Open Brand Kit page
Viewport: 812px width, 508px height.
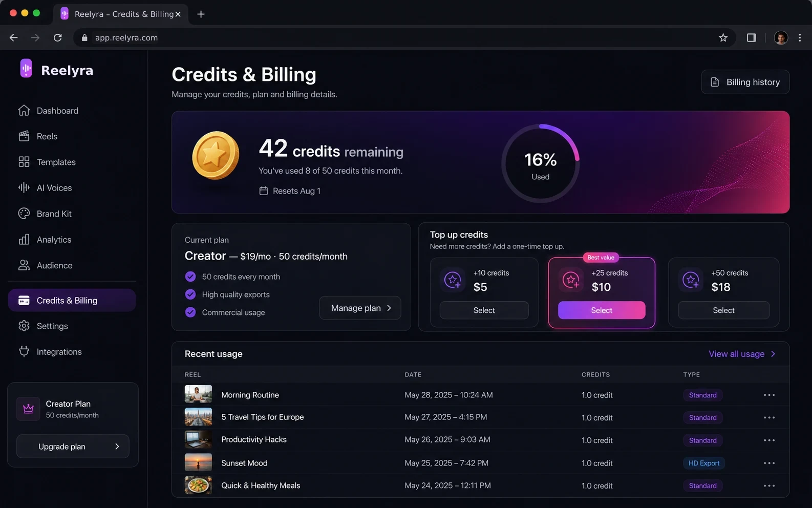[x=72, y=214]
